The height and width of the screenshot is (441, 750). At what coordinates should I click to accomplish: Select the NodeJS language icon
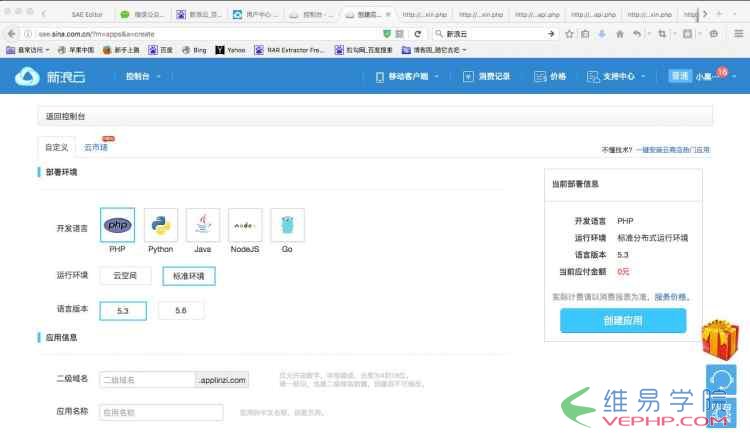tap(245, 225)
